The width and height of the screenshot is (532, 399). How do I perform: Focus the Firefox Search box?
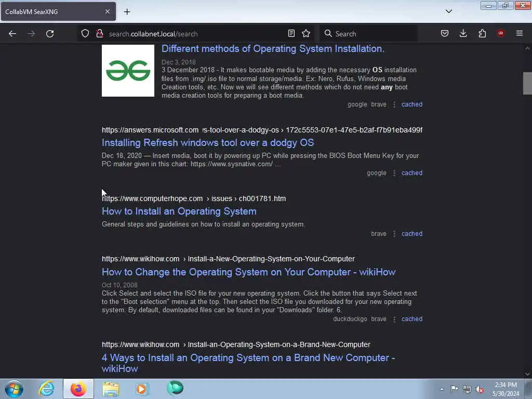click(368, 34)
